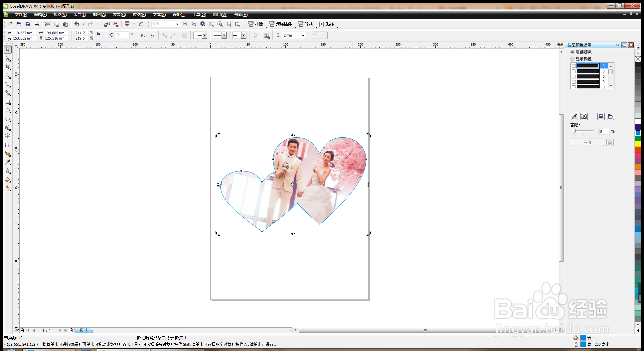The width and height of the screenshot is (644, 351).
Task: Select the Freehand curve tool
Action: click(x=8, y=84)
